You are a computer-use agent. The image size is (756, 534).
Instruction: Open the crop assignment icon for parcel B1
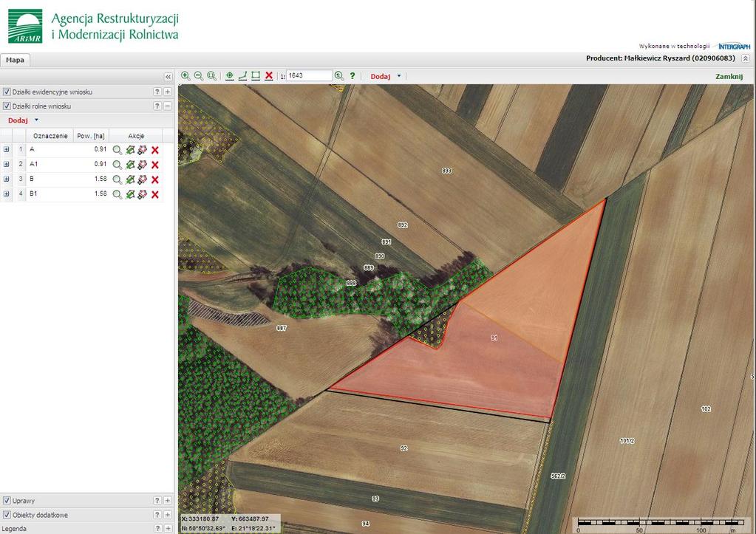[x=142, y=195]
